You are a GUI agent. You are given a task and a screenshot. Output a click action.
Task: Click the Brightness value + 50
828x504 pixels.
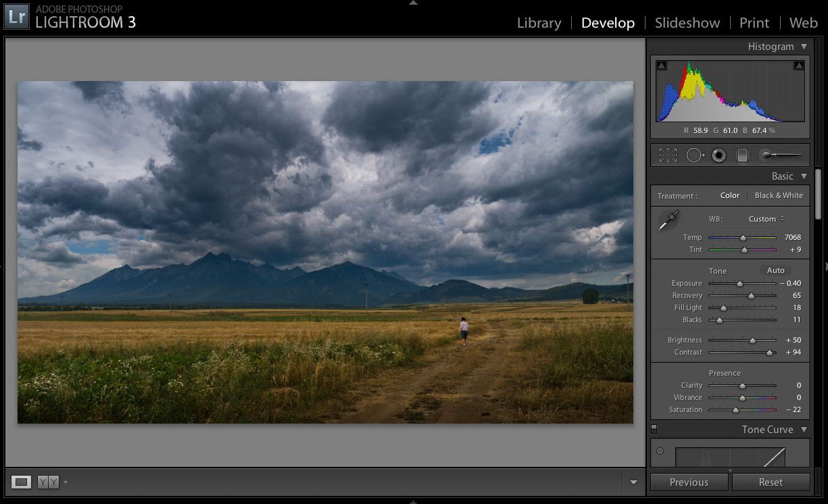click(x=794, y=341)
